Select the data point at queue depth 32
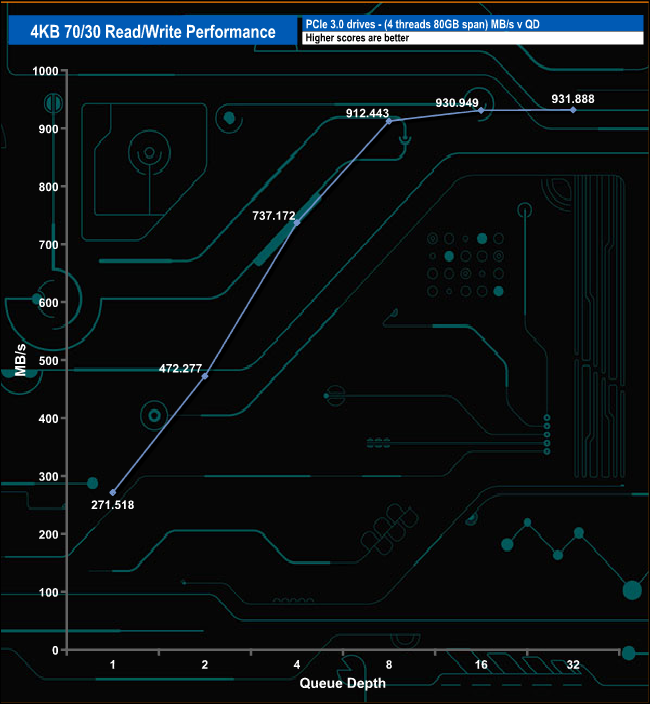Image resolution: width=650 pixels, height=704 pixels. click(x=573, y=110)
